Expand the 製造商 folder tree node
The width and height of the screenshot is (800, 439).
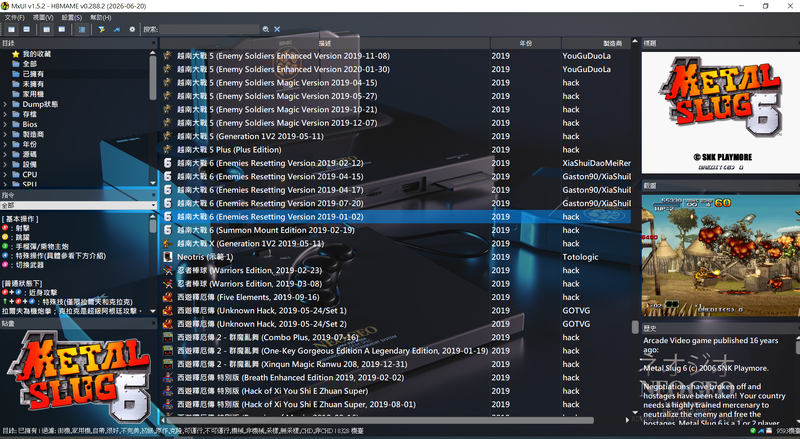tap(5, 134)
